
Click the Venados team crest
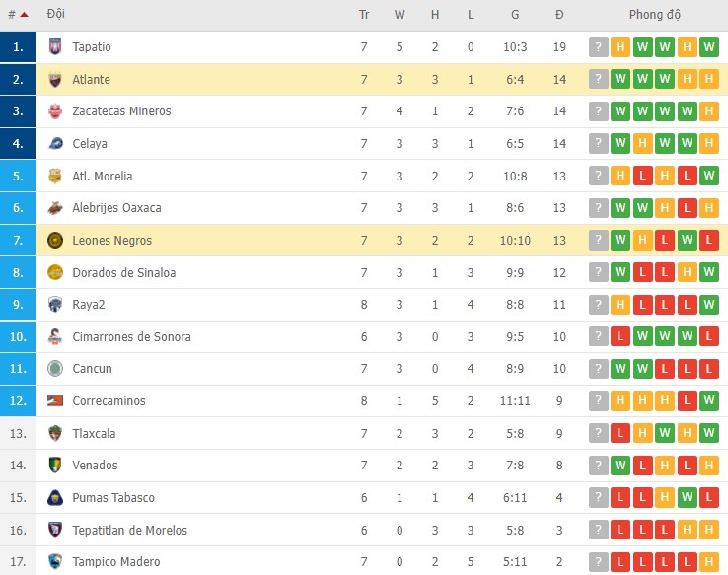(55, 466)
